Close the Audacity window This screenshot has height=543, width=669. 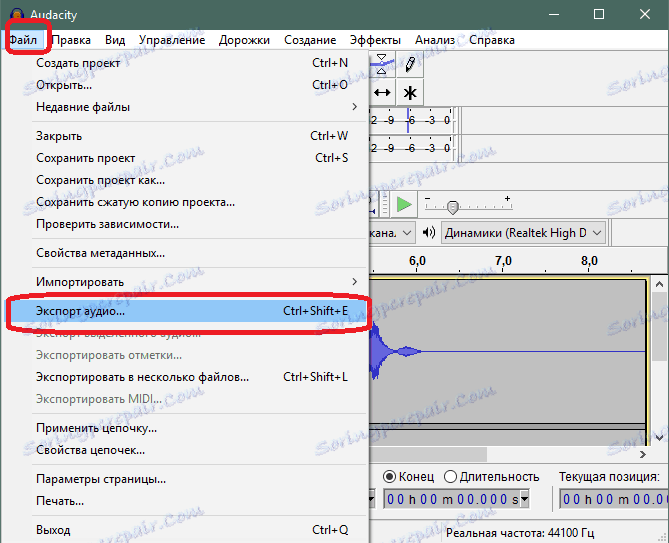(645, 15)
